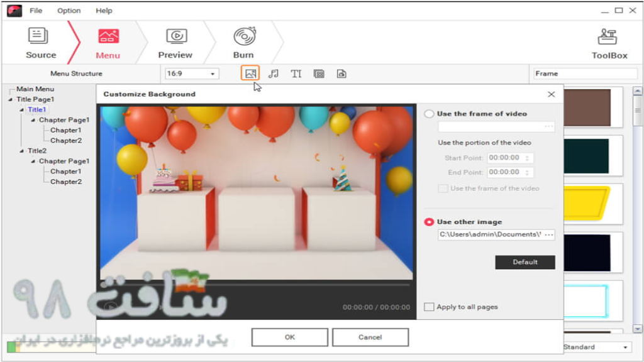Viewport: 644px width, 362px height.
Task: Open the Frame dropdown field
Action: point(586,74)
